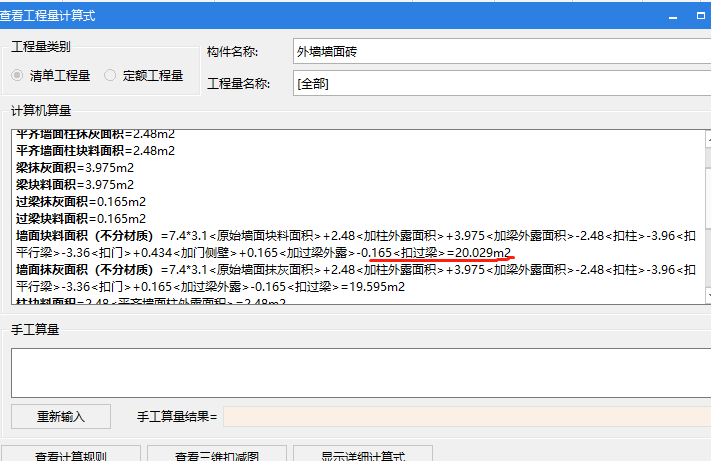The width and height of the screenshot is (711, 461).
Task: Click the result value =19.595m2
Action: (373, 286)
